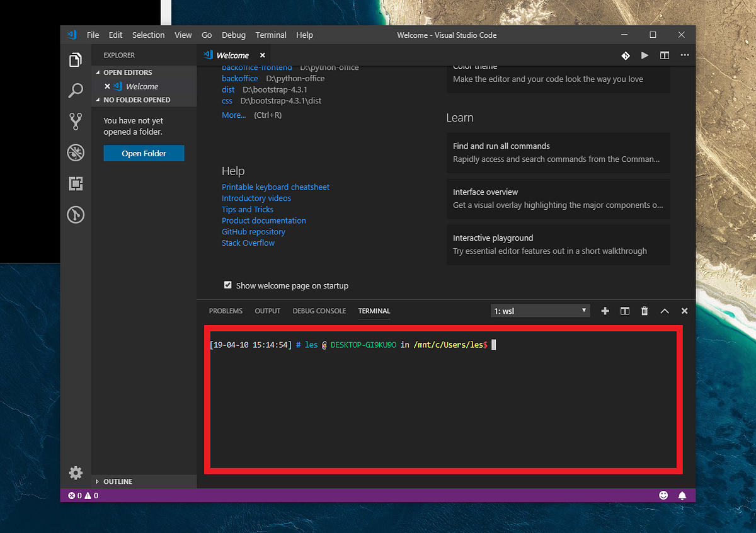Open the Printable keyboard cheatsheet link
This screenshot has width=756, height=533.
coord(275,186)
